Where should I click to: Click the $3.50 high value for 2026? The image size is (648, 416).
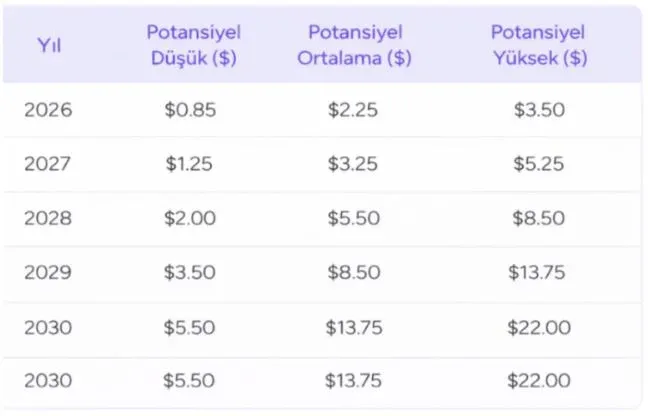(540, 110)
